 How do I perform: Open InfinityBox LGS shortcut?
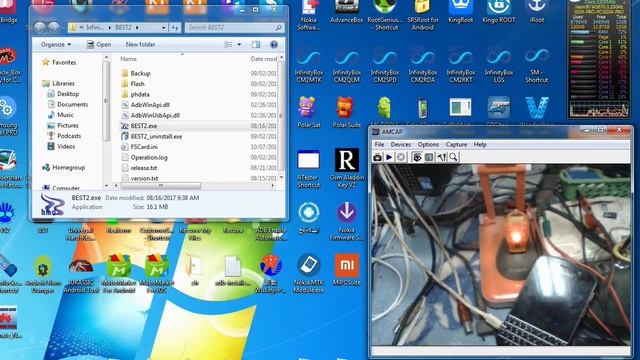(498, 65)
